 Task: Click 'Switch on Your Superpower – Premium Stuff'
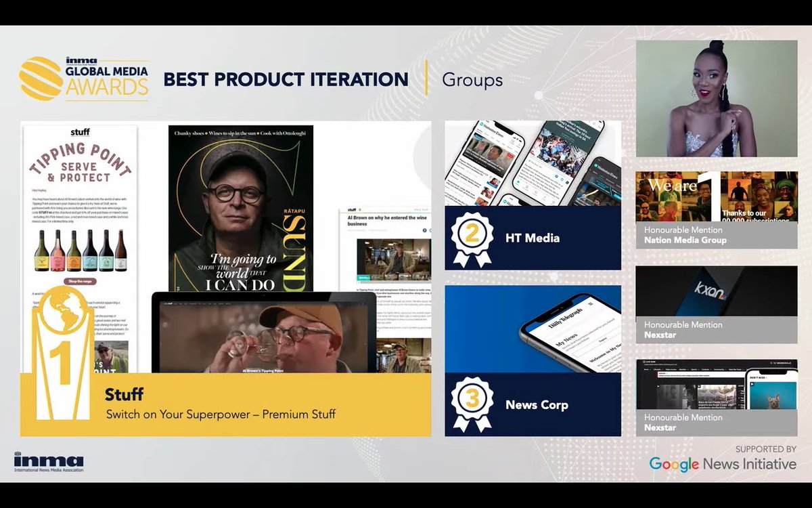(221, 414)
